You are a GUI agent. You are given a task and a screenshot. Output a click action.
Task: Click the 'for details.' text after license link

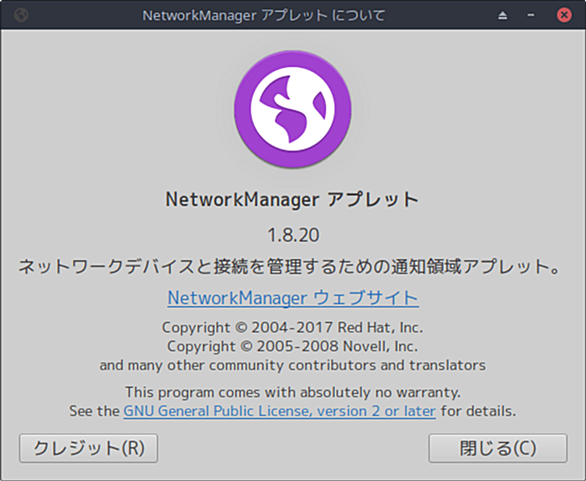478,411
